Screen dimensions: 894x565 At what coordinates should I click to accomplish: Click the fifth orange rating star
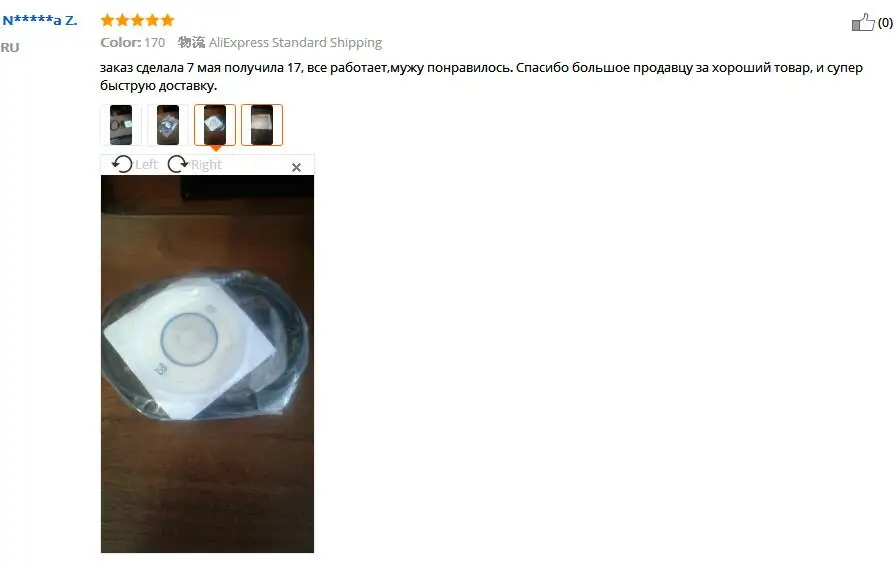[x=167, y=21]
